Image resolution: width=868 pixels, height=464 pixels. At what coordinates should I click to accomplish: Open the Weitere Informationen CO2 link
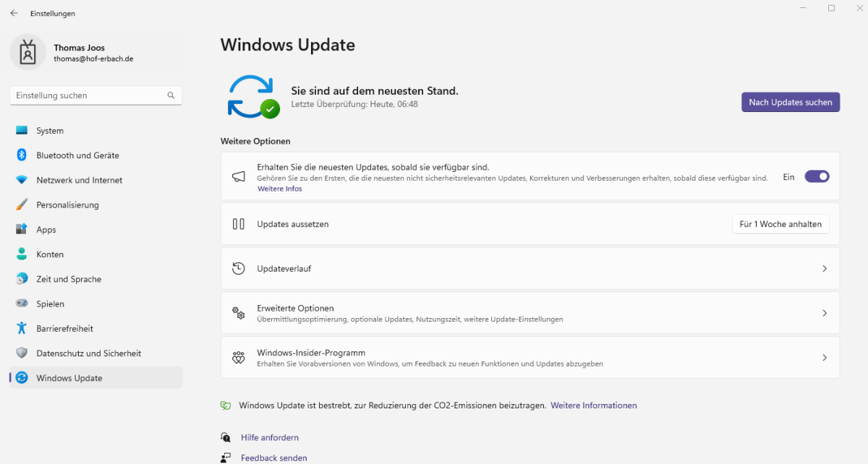coord(594,405)
